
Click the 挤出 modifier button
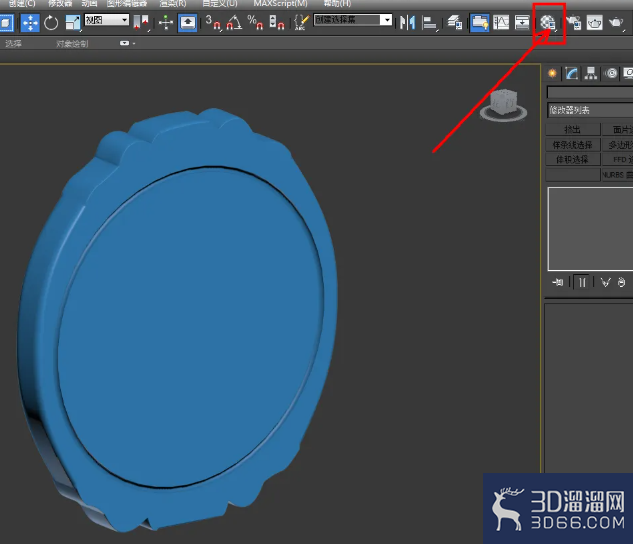(573, 130)
